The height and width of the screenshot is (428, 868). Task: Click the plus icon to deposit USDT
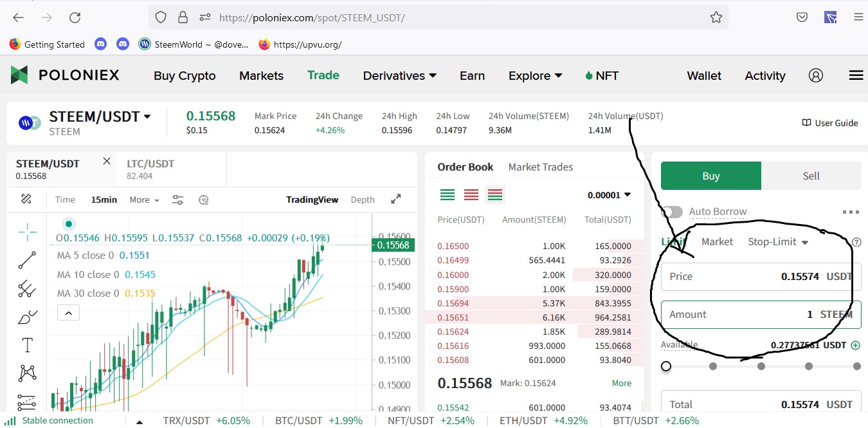pos(855,345)
